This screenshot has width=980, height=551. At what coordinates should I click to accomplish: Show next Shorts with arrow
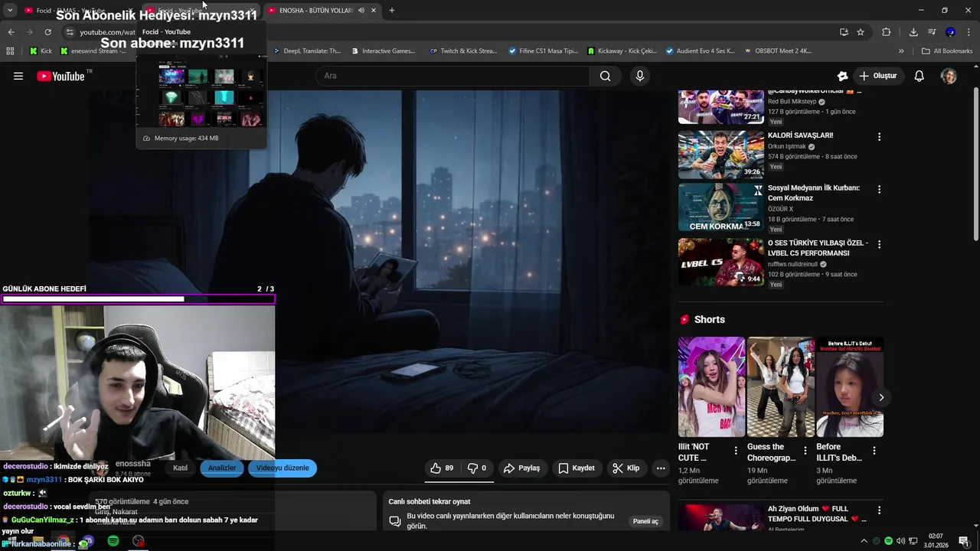[881, 397]
